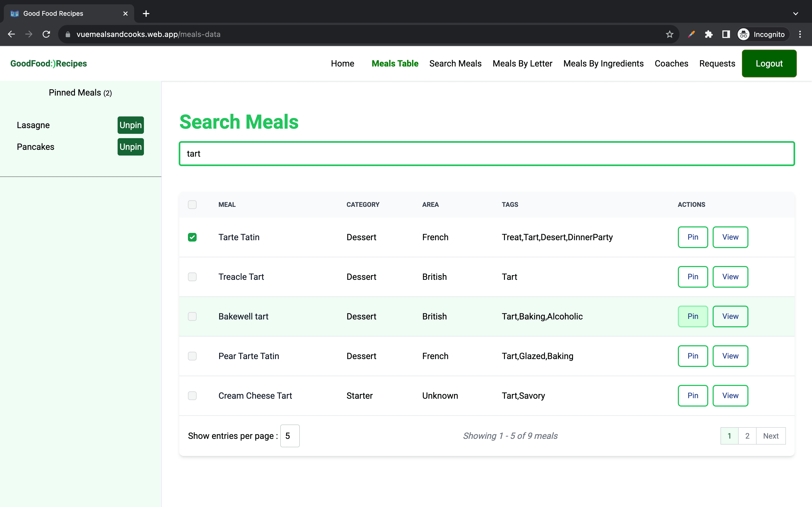Click the View icon for Cream Cheese Tart
Screen dimensions: 812x507
[730, 395]
